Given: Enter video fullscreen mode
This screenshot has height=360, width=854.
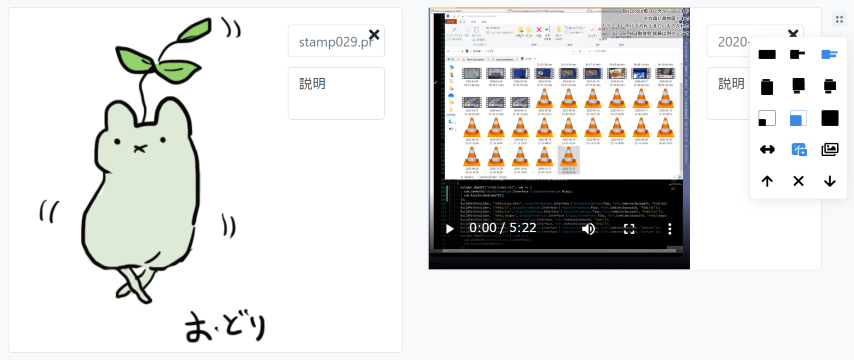Looking at the screenshot, I should [629, 229].
